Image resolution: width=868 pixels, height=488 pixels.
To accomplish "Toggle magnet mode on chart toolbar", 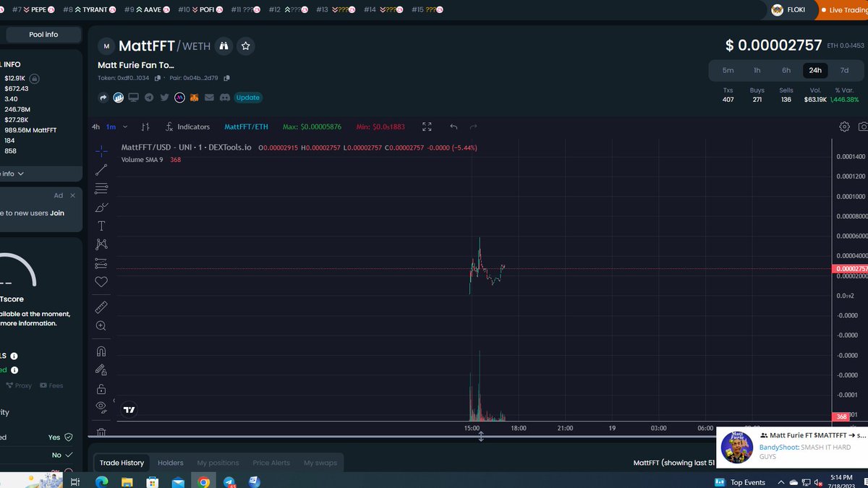I will [101, 351].
